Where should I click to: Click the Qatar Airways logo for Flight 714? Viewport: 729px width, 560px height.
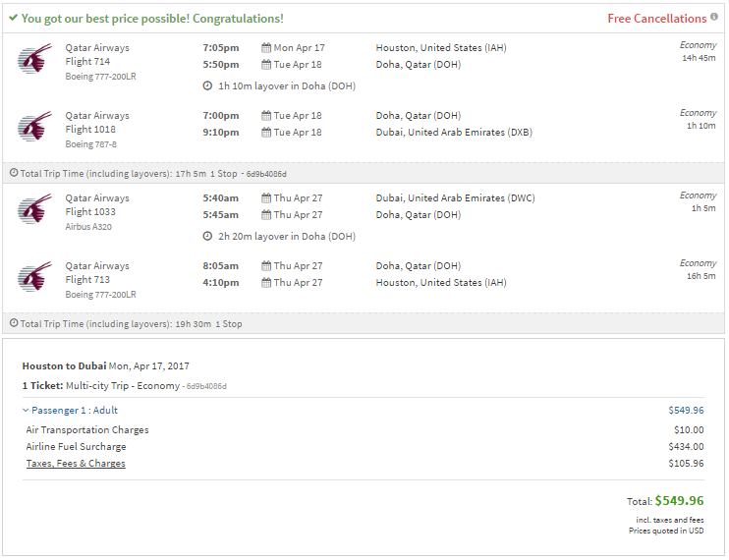coord(34,59)
